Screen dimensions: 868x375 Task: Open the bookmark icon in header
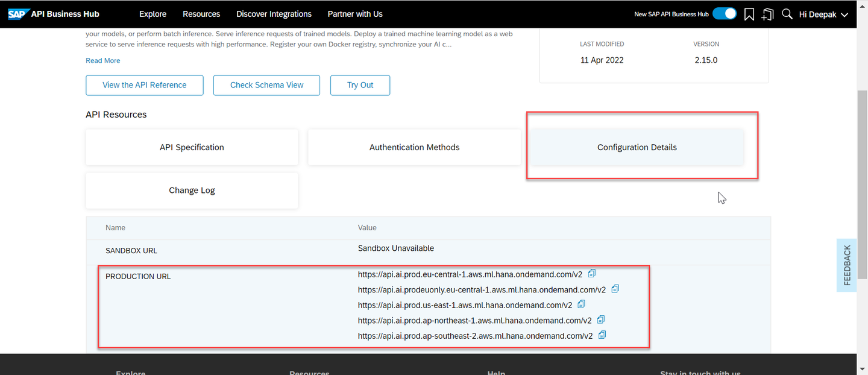pyautogui.click(x=749, y=14)
